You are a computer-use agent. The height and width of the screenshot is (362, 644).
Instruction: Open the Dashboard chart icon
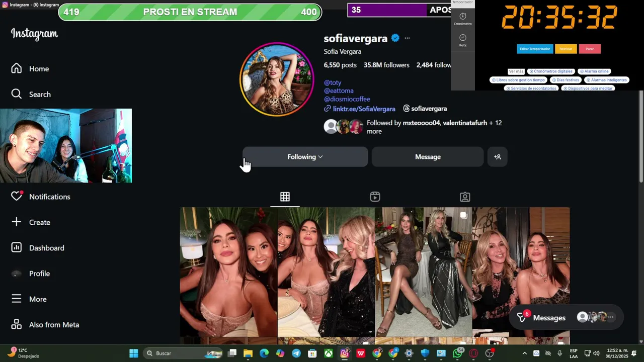17,247
